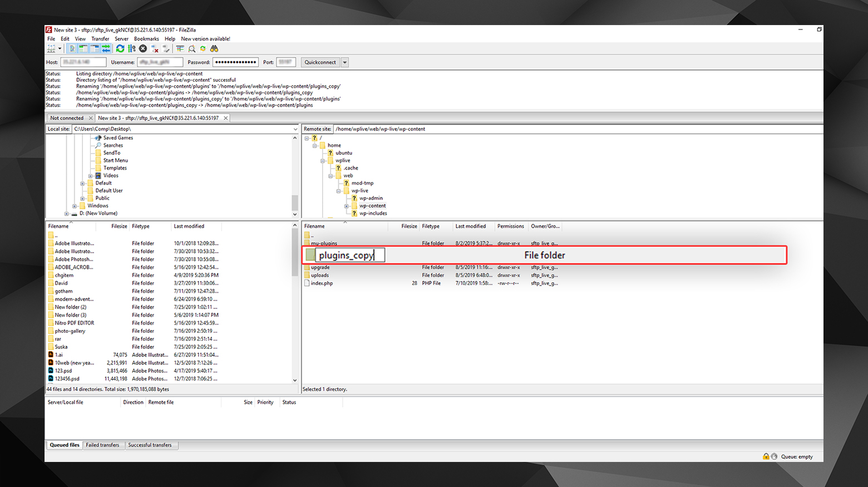Open directory listing filters icon
868x487 pixels.
[180, 49]
